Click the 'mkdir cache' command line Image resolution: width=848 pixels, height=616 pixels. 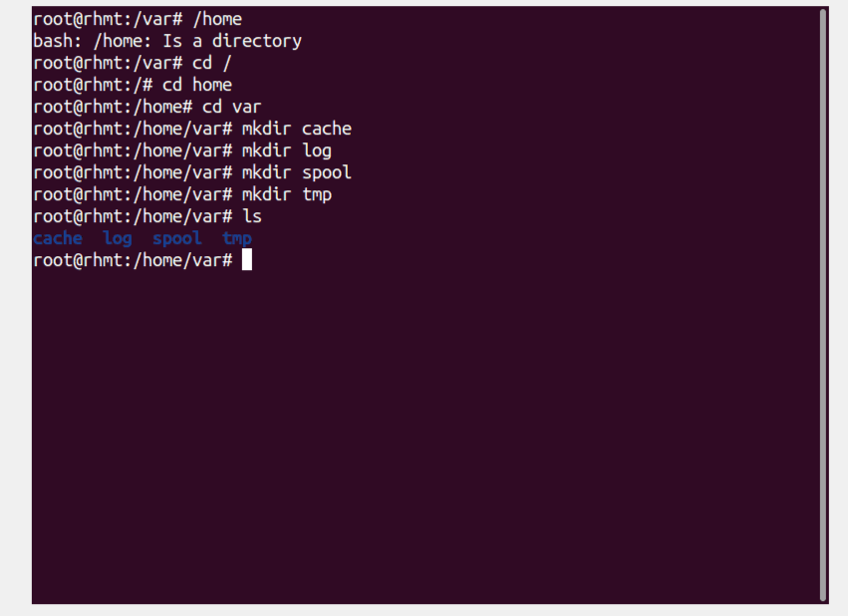pyautogui.click(x=192, y=129)
